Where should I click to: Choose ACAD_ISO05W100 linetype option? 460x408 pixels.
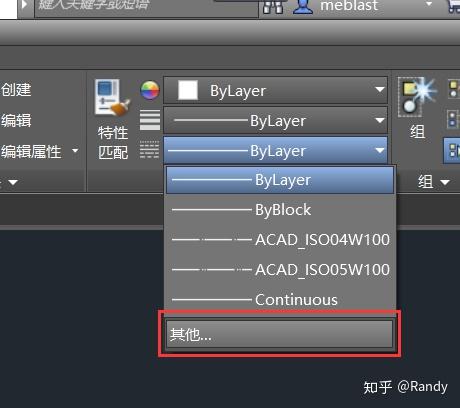[x=280, y=270]
